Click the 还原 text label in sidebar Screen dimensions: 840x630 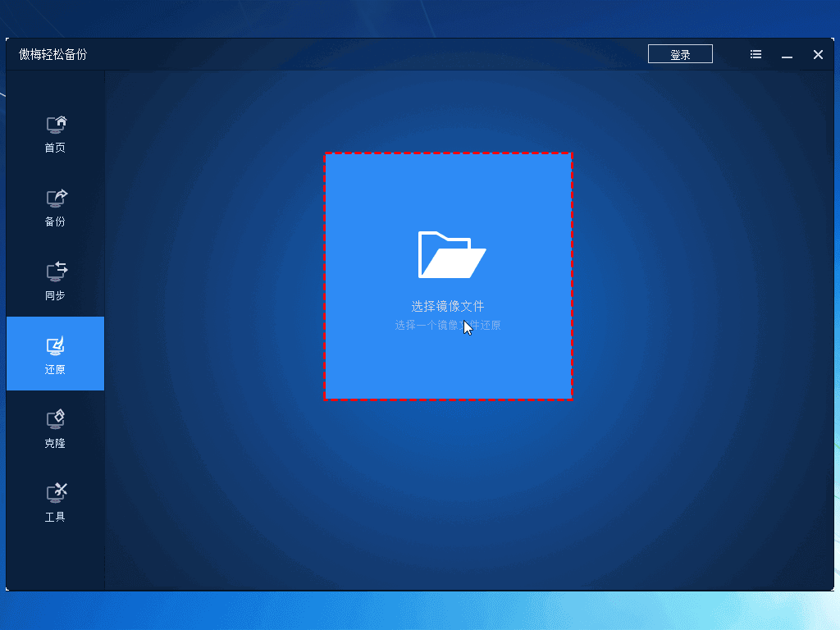55,370
